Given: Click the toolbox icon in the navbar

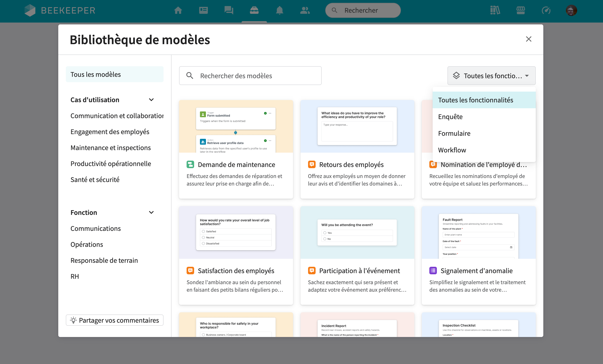Looking at the screenshot, I should [x=254, y=10].
